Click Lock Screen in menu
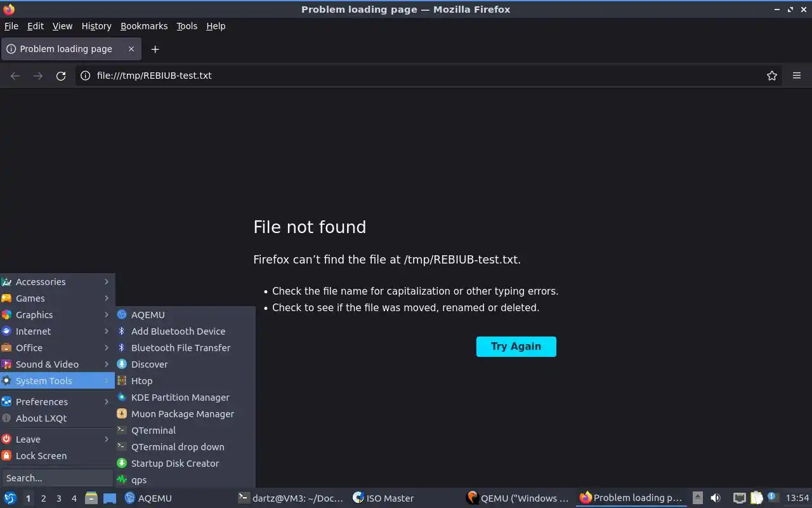 coord(57,456)
